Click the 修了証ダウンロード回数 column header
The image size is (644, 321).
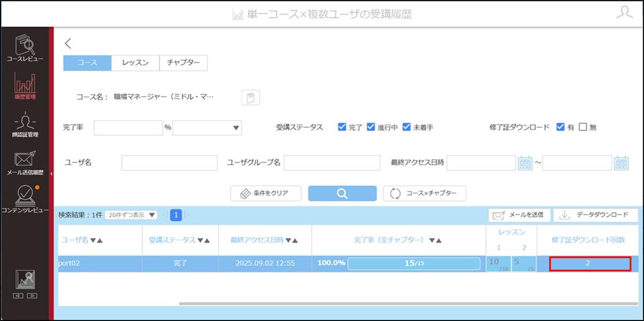(x=588, y=240)
